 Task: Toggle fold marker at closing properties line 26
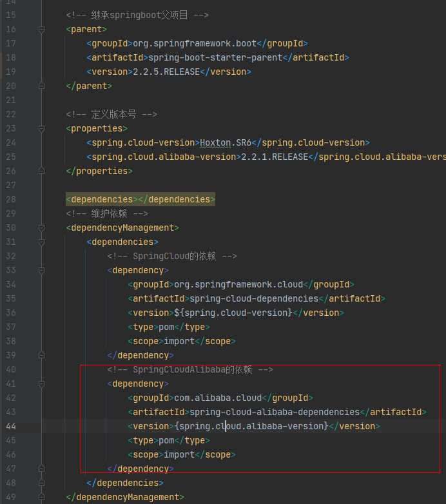[41, 171]
